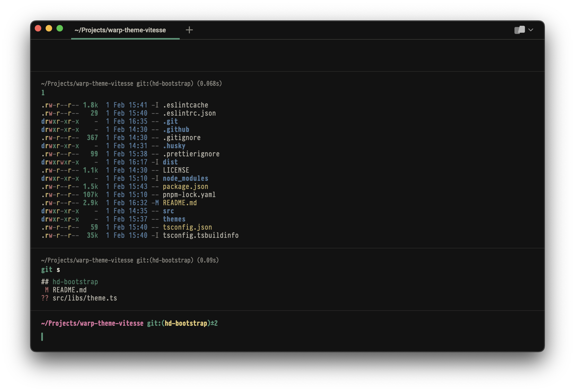
Task: Click the pink prompt path ~/Projects/warp-theme-vitesse
Action: [x=92, y=323]
